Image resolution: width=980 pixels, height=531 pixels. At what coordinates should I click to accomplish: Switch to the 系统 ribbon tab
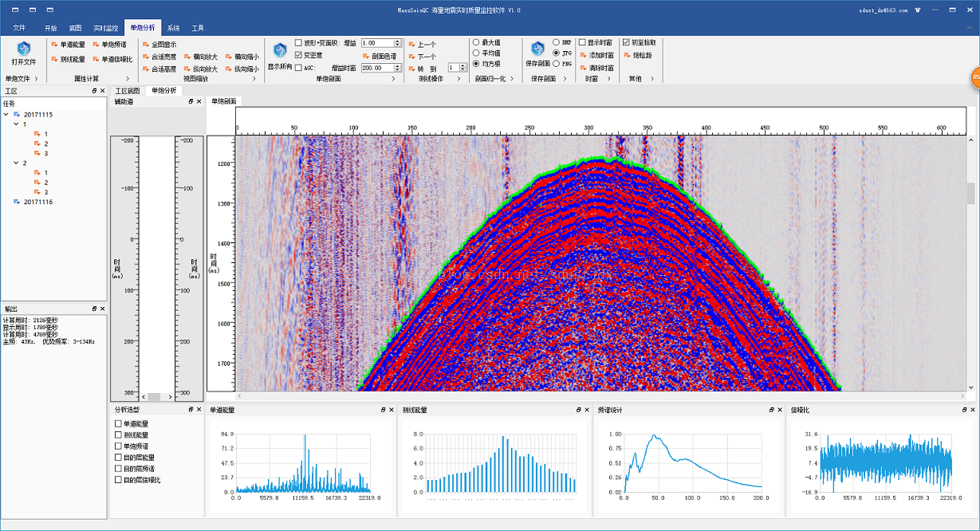point(173,28)
